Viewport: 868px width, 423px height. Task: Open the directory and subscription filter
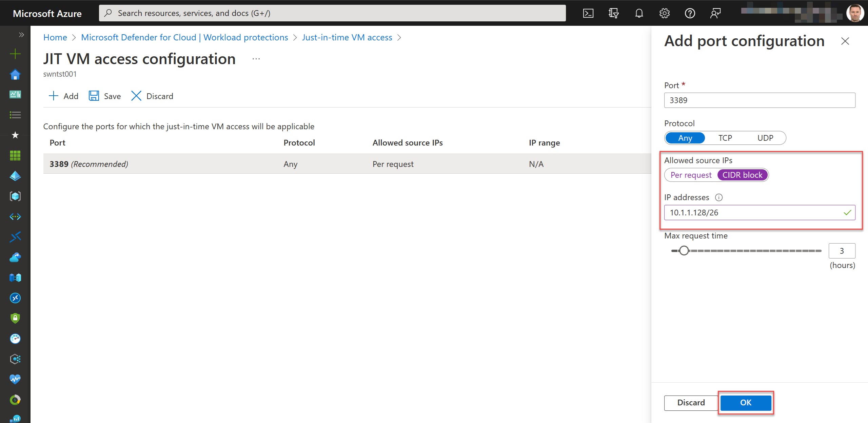613,13
